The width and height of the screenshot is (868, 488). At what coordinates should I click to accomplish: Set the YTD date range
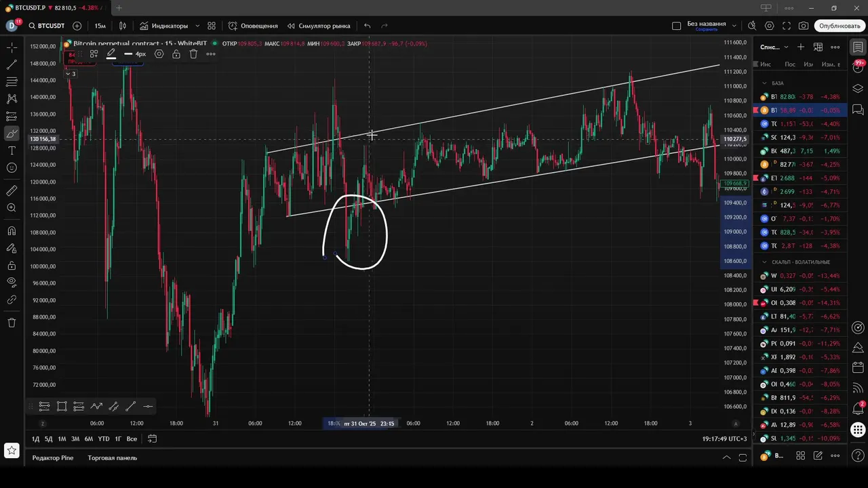103,439
